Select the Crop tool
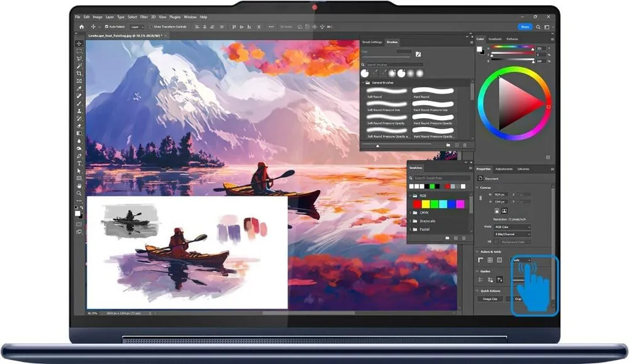 [79, 74]
